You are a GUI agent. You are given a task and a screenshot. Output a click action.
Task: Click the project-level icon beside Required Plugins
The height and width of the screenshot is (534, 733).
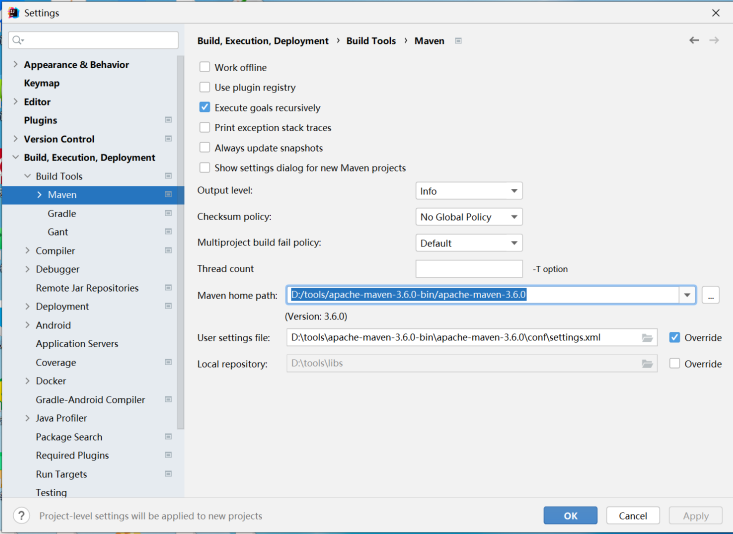pyautogui.click(x=168, y=455)
